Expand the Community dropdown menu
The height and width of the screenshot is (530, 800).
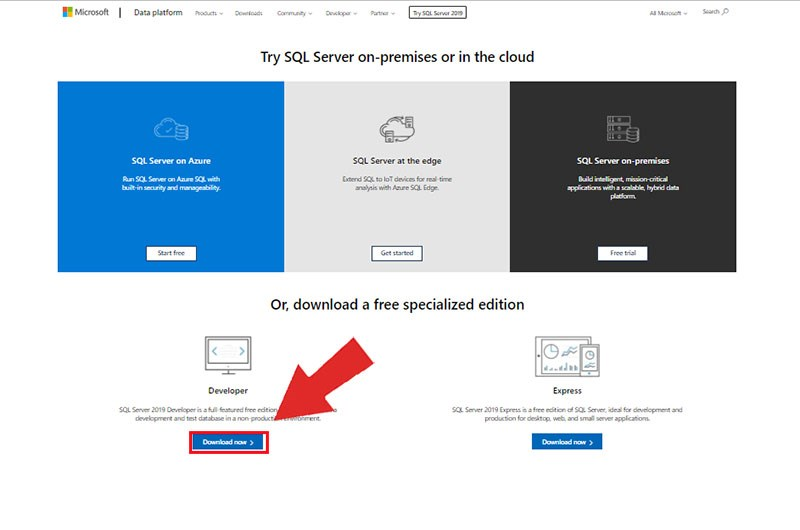coord(294,13)
